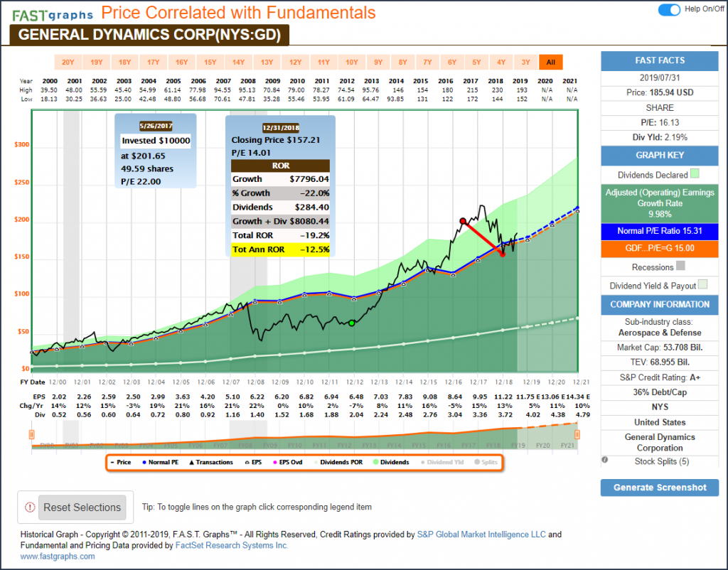Click the left handle of the range slider
Image resolution: width=728 pixels, height=570 pixels.
pos(31,434)
